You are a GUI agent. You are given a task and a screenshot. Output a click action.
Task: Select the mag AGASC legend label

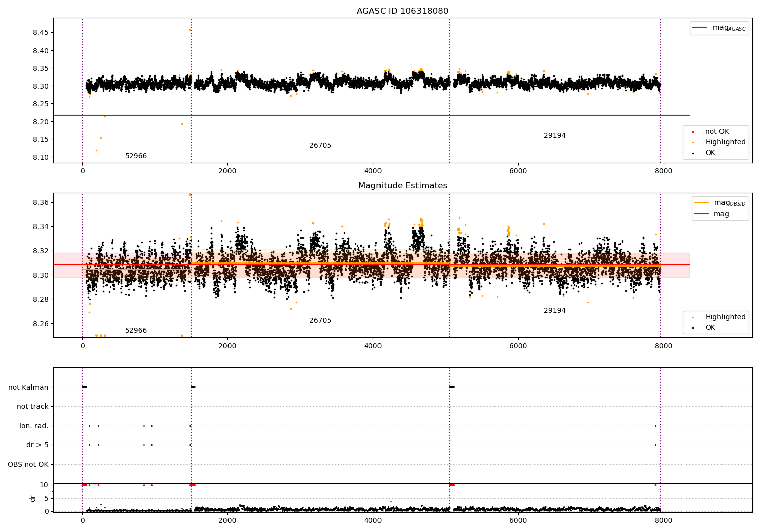(x=729, y=28)
